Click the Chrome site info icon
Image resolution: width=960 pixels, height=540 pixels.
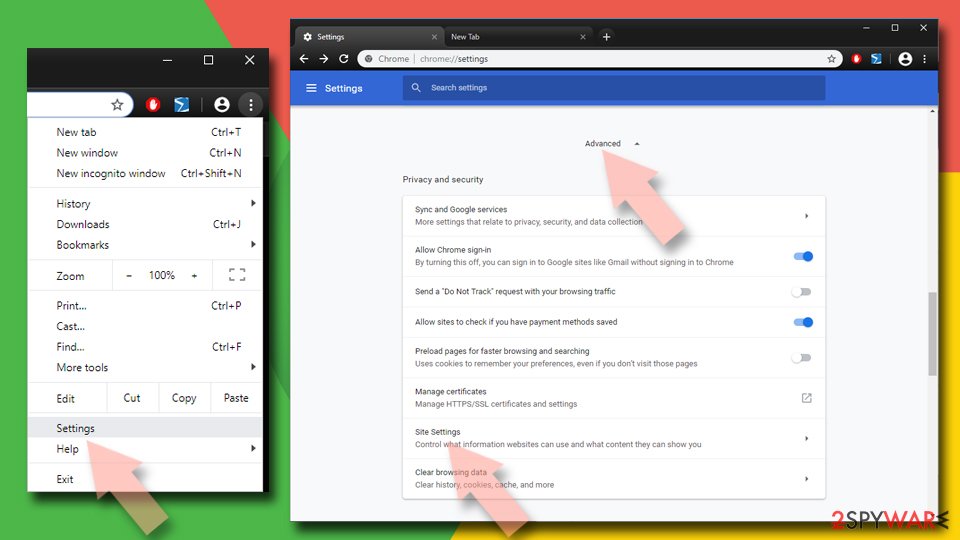[x=369, y=59]
